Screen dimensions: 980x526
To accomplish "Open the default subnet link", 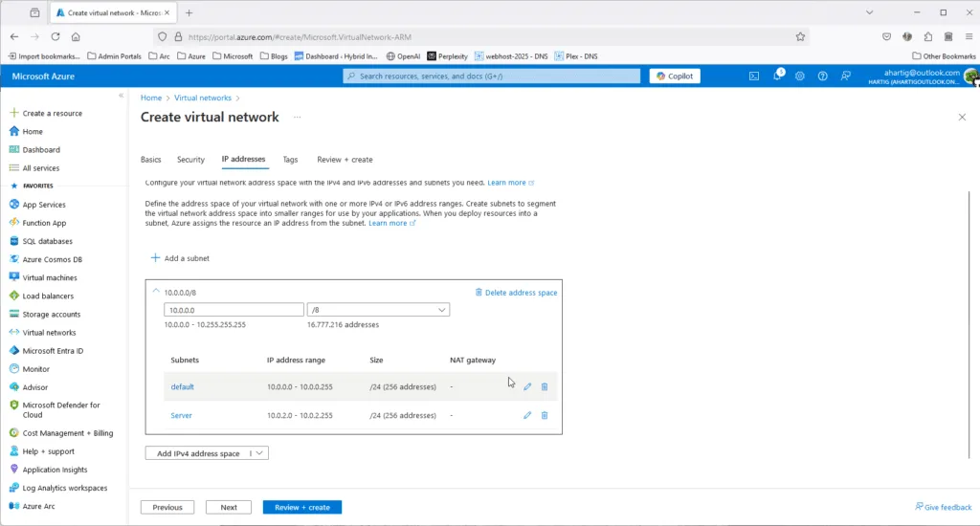I will (x=182, y=386).
